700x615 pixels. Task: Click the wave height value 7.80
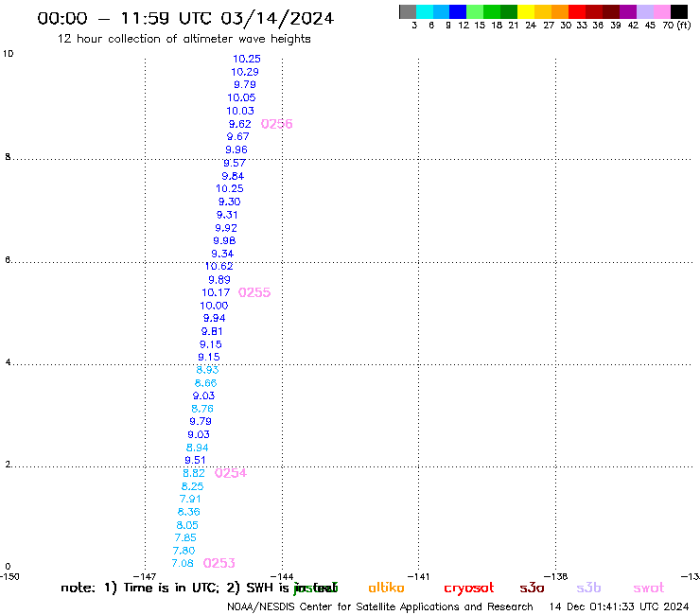pyautogui.click(x=184, y=551)
